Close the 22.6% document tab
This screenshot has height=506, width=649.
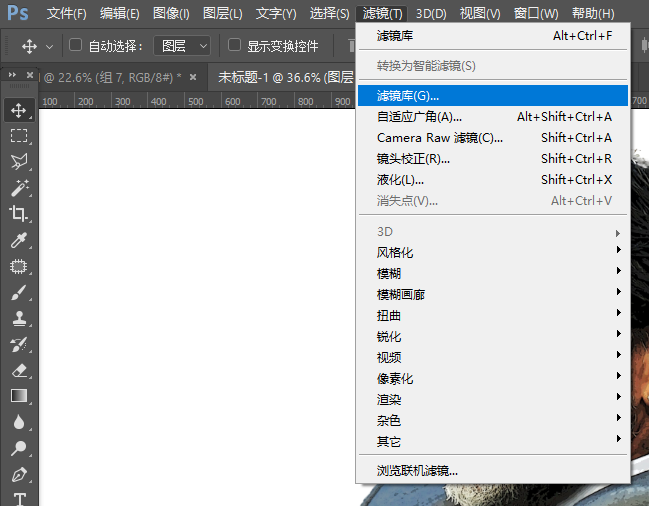pyautogui.click(x=192, y=77)
